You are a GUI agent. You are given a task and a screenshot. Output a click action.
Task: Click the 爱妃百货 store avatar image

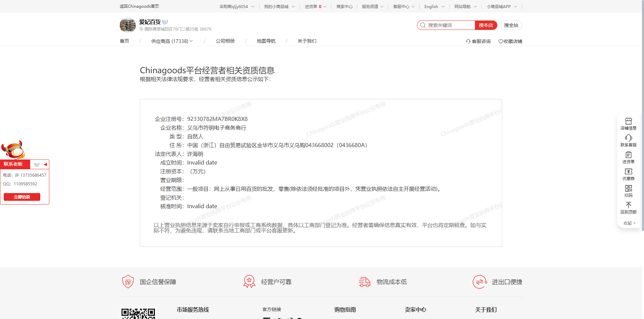coord(127,25)
